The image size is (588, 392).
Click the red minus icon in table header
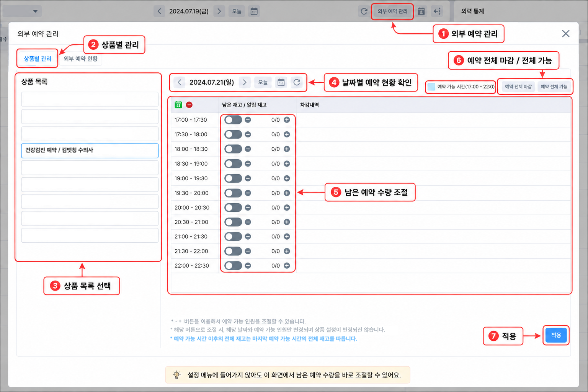coord(189,105)
